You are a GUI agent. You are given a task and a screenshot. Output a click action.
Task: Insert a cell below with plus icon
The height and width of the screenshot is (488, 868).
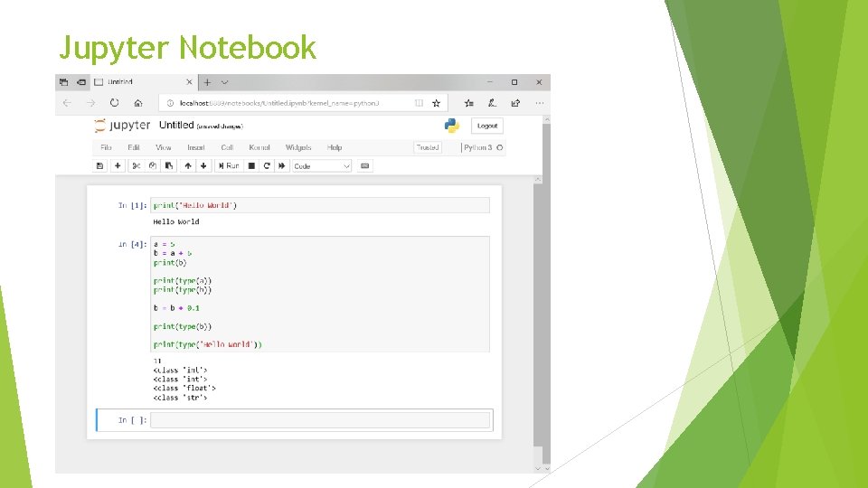pyautogui.click(x=118, y=166)
